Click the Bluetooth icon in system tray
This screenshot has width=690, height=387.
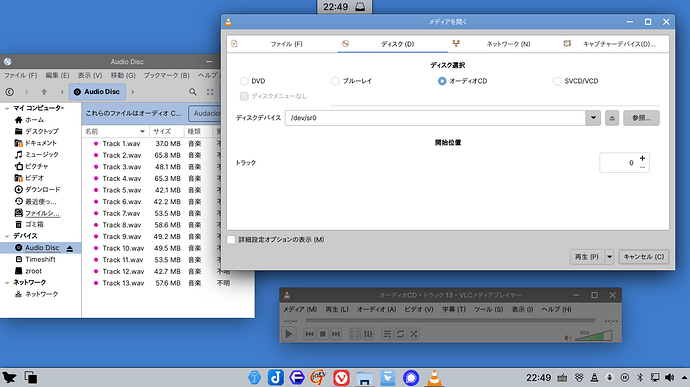(x=640, y=377)
